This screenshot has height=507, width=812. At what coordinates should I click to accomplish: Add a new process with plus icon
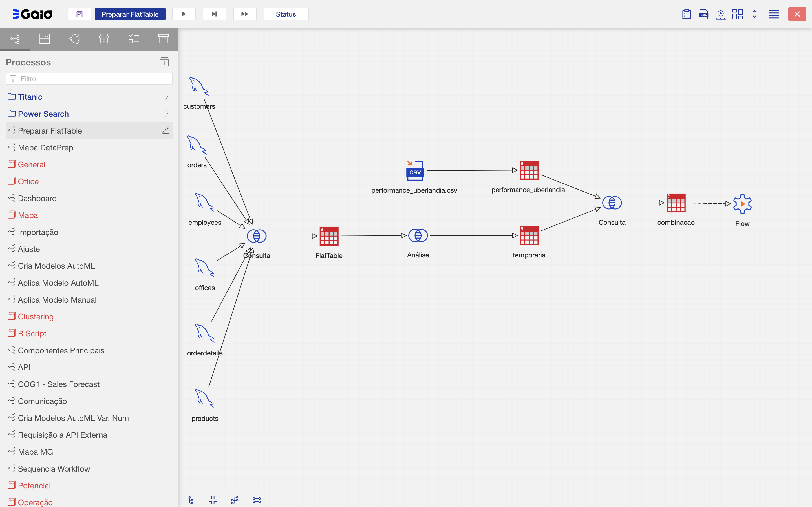[164, 62]
